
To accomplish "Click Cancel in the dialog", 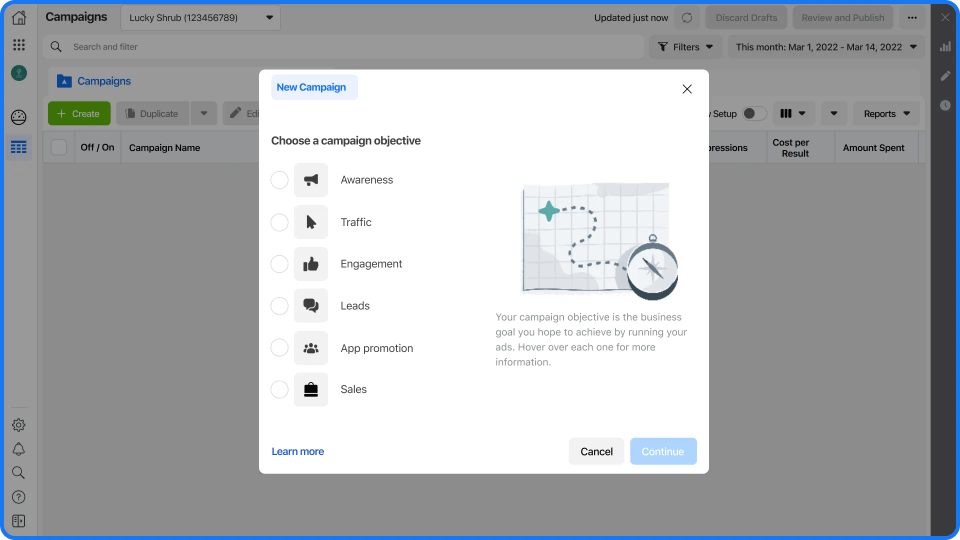I will pyautogui.click(x=596, y=452).
